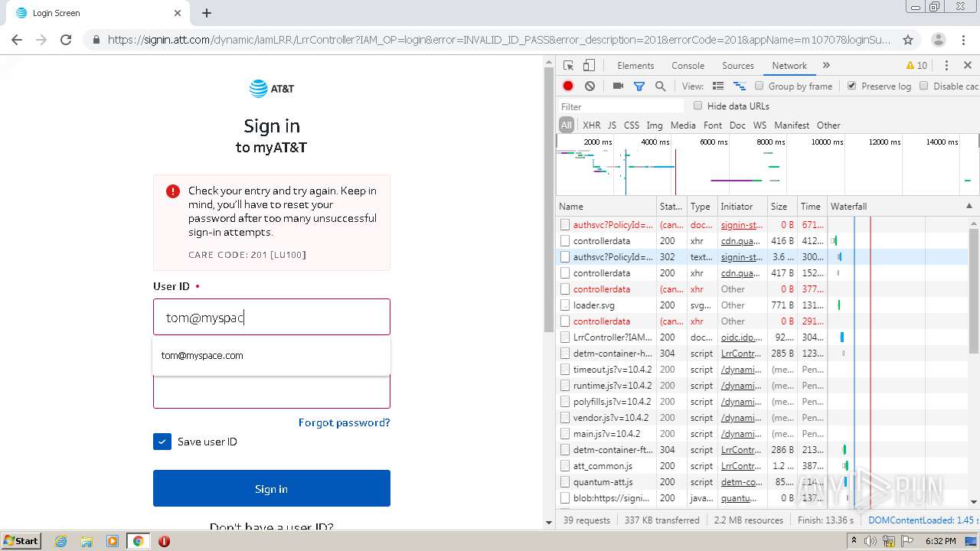Sort requests by Type column
Viewport: 980px width, 551px height.
[x=701, y=207]
